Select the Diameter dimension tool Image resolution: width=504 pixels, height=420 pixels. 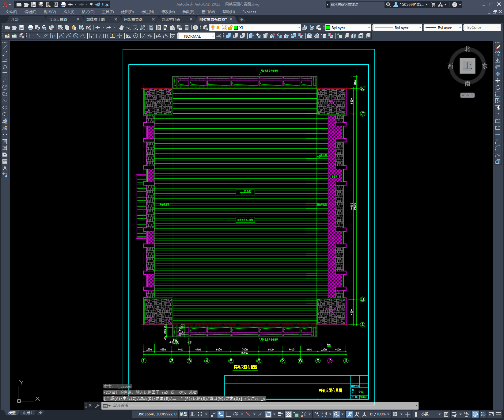(x=76, y=36)
